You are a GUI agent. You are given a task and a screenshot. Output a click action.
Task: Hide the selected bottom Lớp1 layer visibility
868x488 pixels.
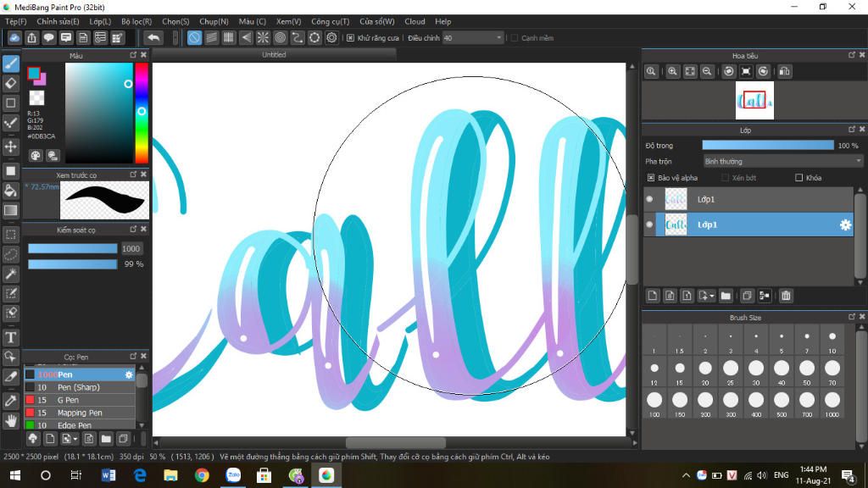649,225
